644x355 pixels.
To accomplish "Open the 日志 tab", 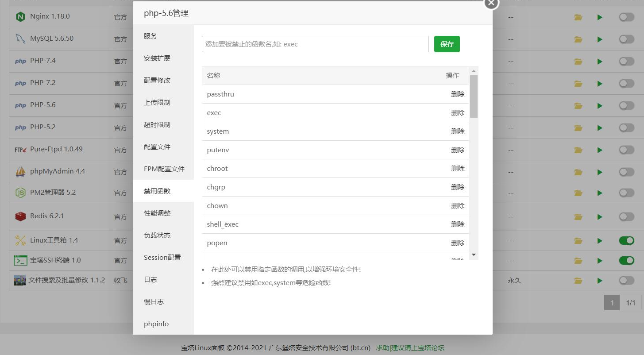I will 163,279.
